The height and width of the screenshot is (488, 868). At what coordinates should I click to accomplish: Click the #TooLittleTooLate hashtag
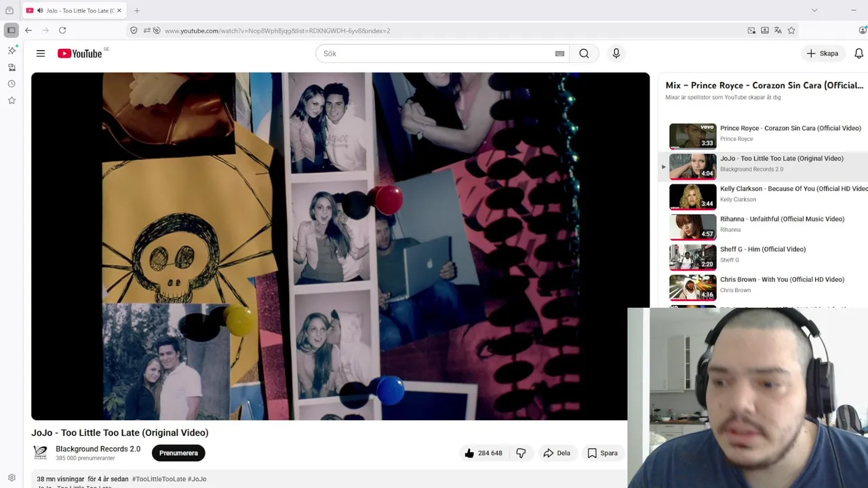pos(159,479)
